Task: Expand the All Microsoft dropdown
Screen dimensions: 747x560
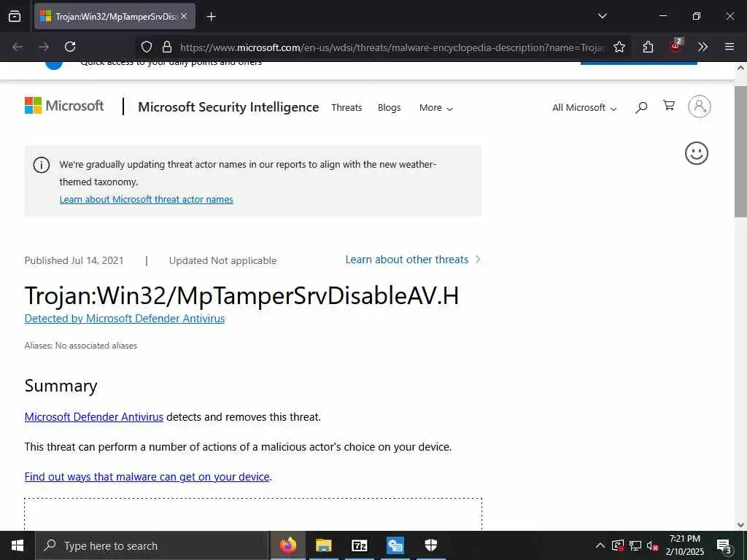Action: tap(584, 108)
